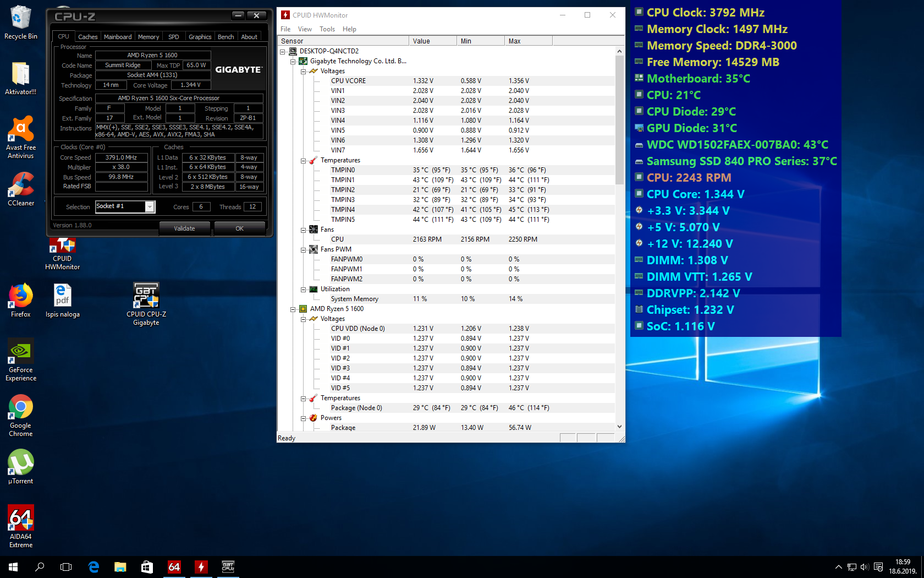This screenshot has height=578, width=924.
Task: Click the HWMonitor scrollbar down arrow
Action: 619,427
